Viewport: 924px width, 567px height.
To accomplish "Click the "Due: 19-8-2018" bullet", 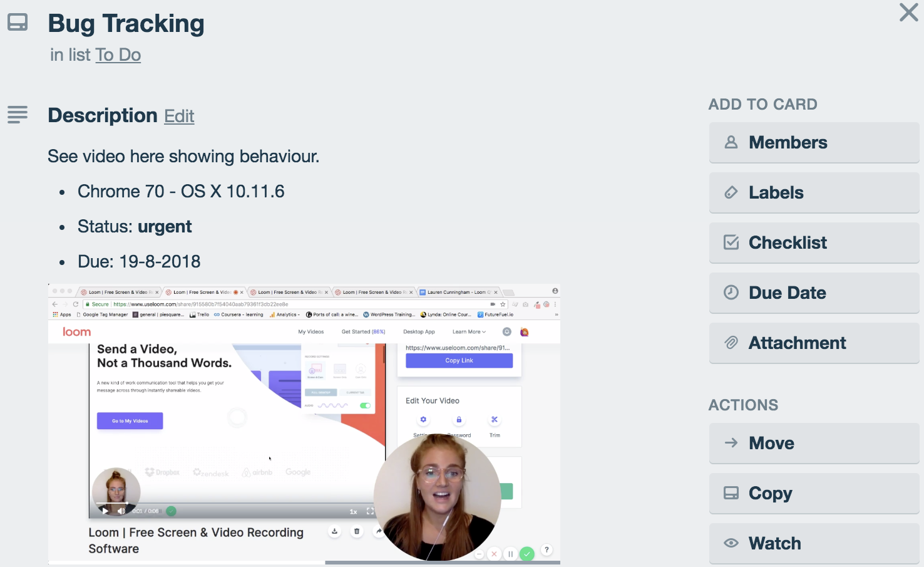I will pos(139,262).
